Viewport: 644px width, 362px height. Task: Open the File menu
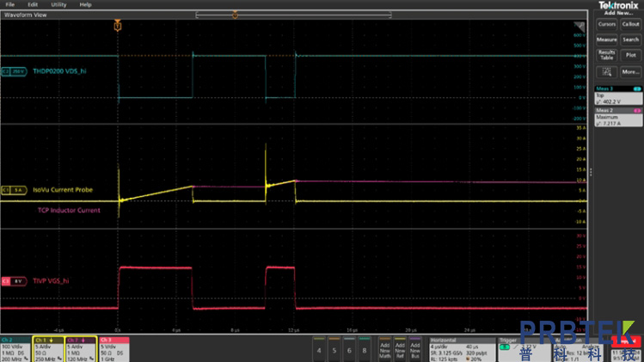tap(10, 4)
